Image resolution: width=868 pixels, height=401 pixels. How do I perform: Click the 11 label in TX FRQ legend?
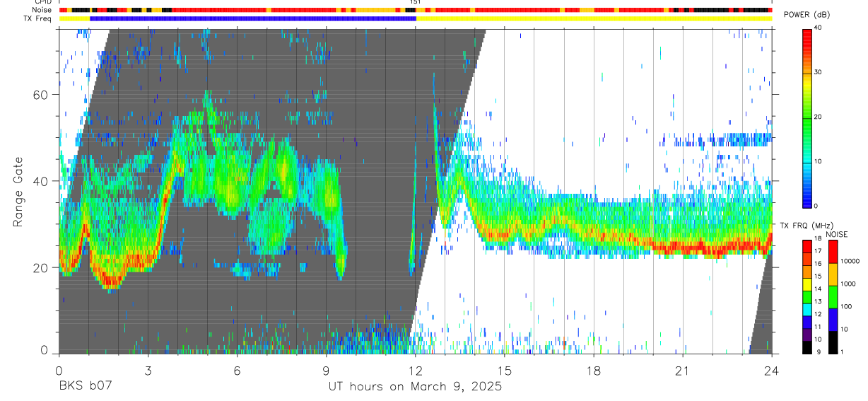pyautogui.click(x=819, y=327)
